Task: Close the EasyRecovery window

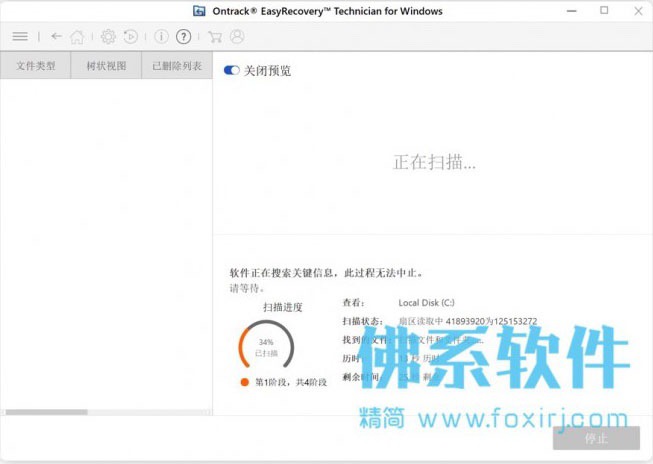Action: 638,11
